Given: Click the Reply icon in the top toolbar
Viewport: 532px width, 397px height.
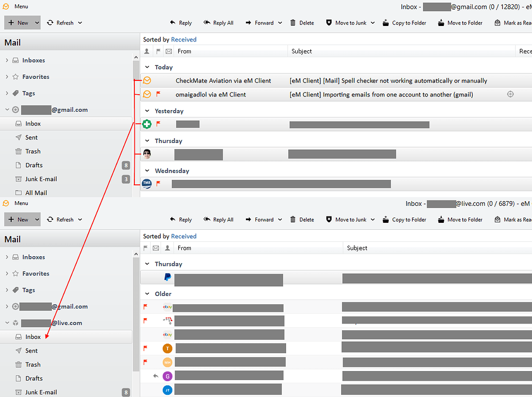Looking at the screenshot, I should [172, 23].
